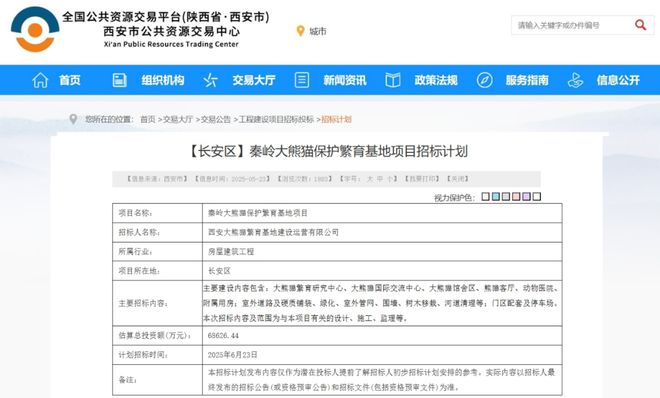Click the 所属行业 label cell
The width and height of the screenshot is (660, 398).
157,252
